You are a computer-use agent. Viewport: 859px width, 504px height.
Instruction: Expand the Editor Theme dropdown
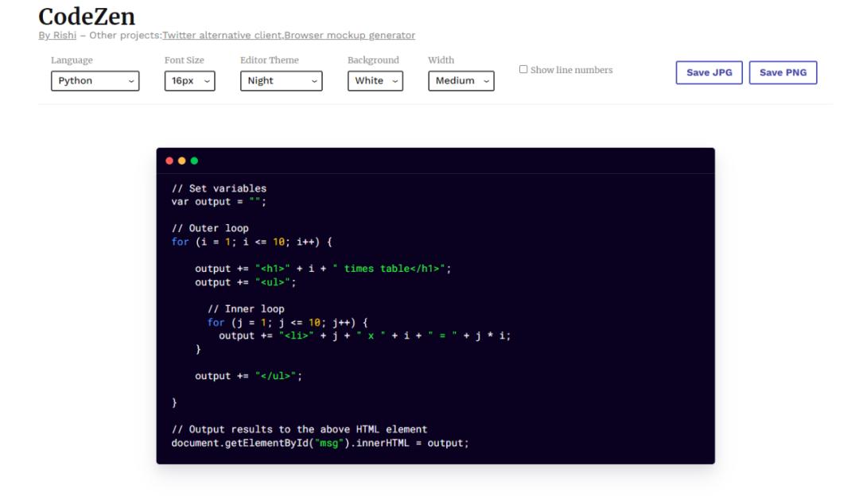point(281,80)
